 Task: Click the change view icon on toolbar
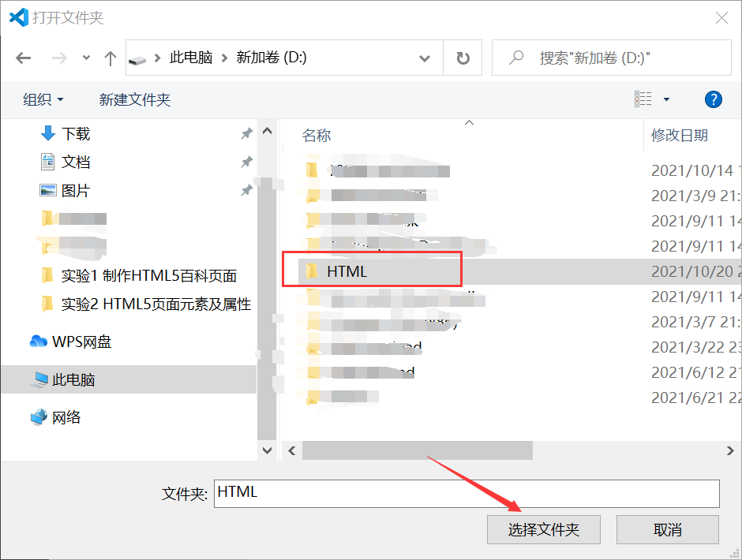click(643, 99)
